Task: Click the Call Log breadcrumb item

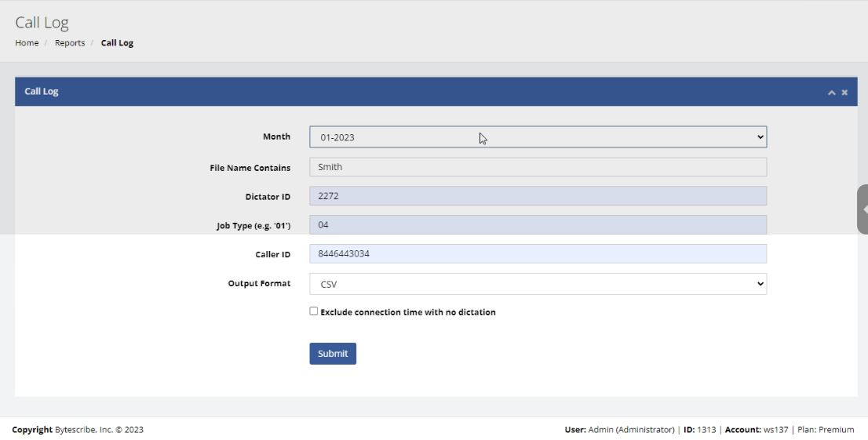Action: click(117, 42)
